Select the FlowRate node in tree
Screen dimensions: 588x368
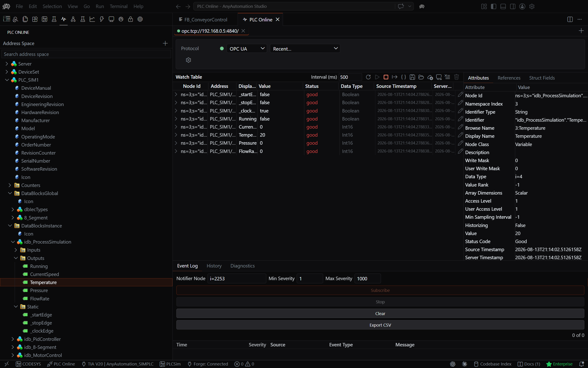(40, 299)
